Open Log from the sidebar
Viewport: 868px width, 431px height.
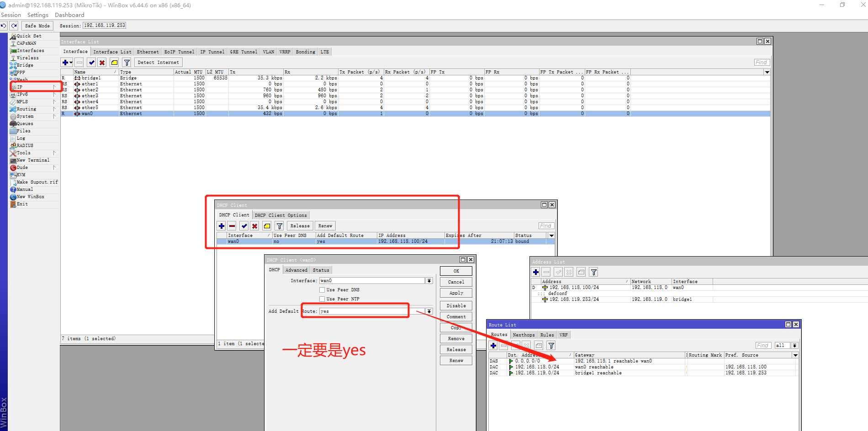[x=21, y=138]
